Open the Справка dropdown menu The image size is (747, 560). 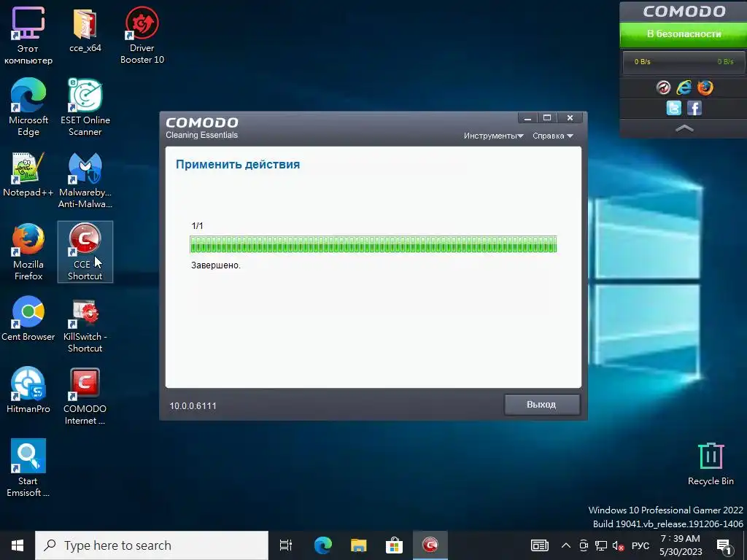553,136
